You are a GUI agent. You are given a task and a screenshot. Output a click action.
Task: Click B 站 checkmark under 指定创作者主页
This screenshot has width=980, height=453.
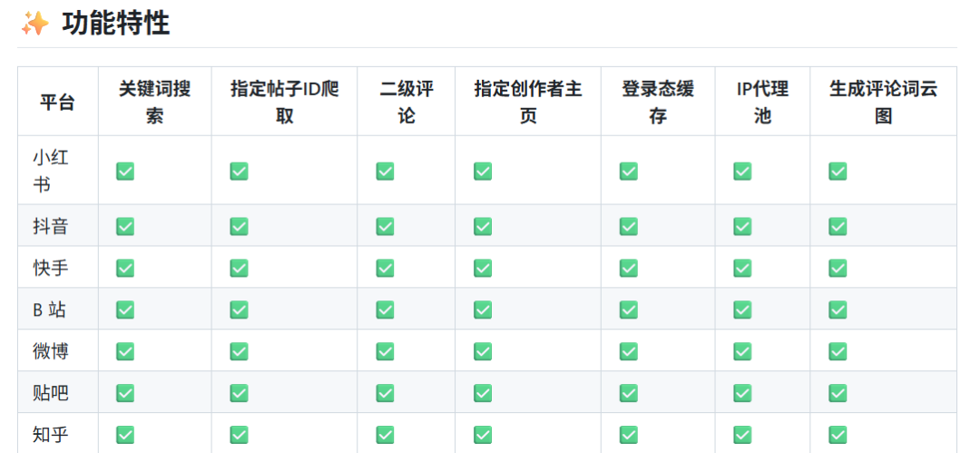[x=483, y=309]
